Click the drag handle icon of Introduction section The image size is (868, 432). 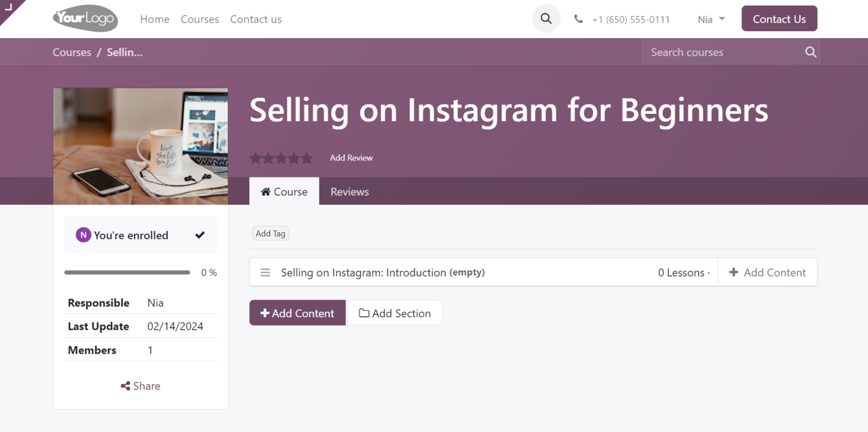pyautogui.click(x=265, y=273)
